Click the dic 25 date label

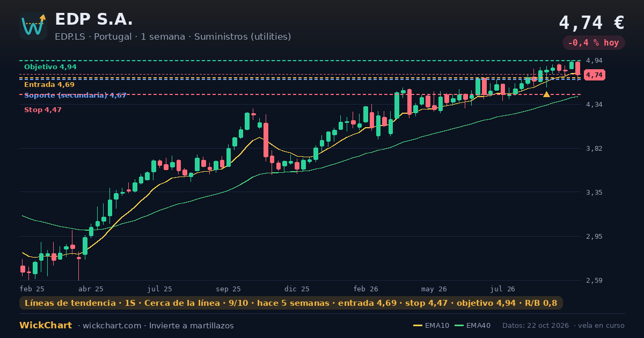297,289
